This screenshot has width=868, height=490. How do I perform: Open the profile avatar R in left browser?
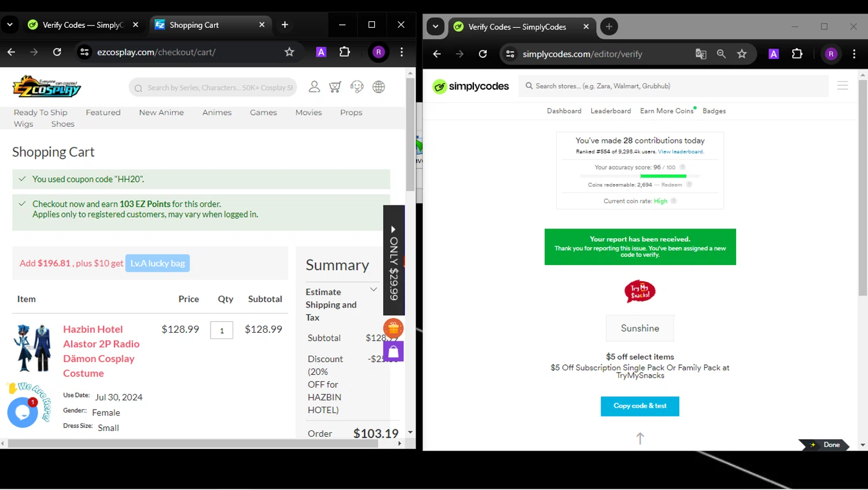click(378, 52)
